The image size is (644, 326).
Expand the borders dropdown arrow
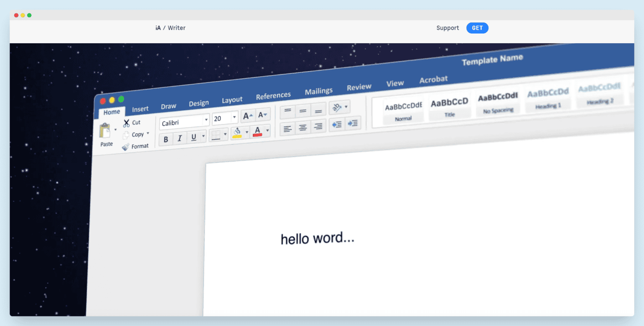click(225, 135)
